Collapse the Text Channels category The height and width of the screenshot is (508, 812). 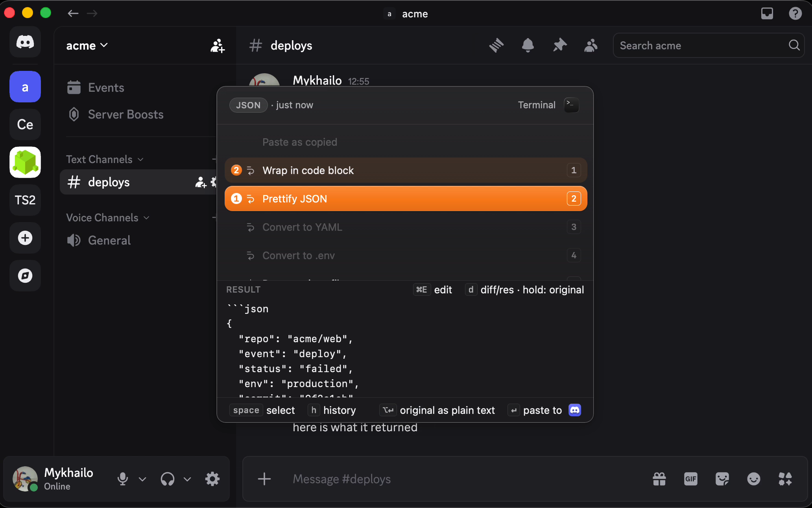[105, 159]
